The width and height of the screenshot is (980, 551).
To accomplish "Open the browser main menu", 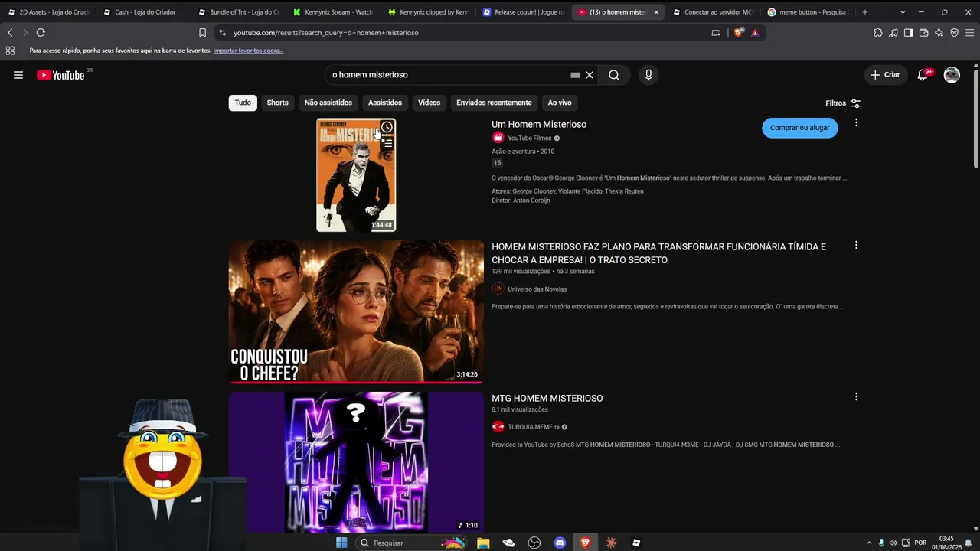I will click(969, 33).
